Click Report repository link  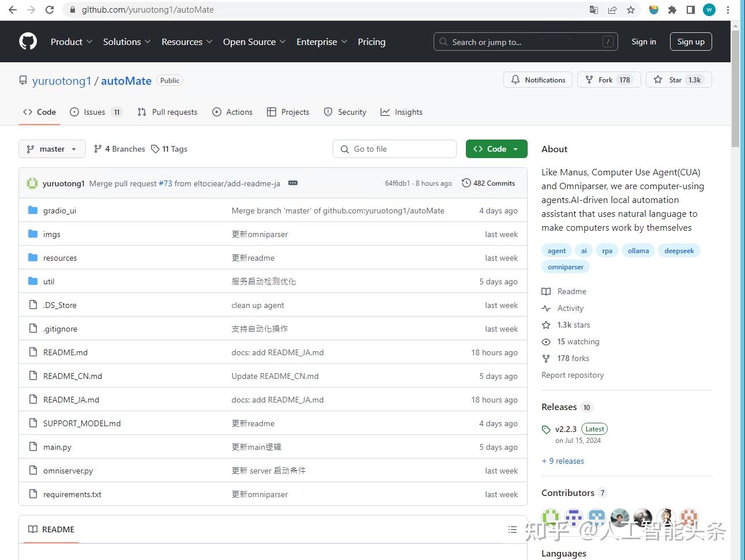pos(573,375)
